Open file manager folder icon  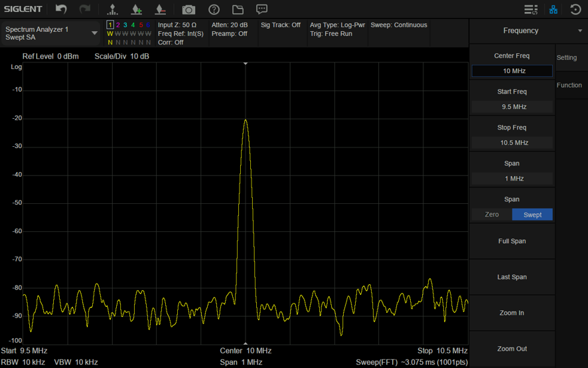[238, 9]
